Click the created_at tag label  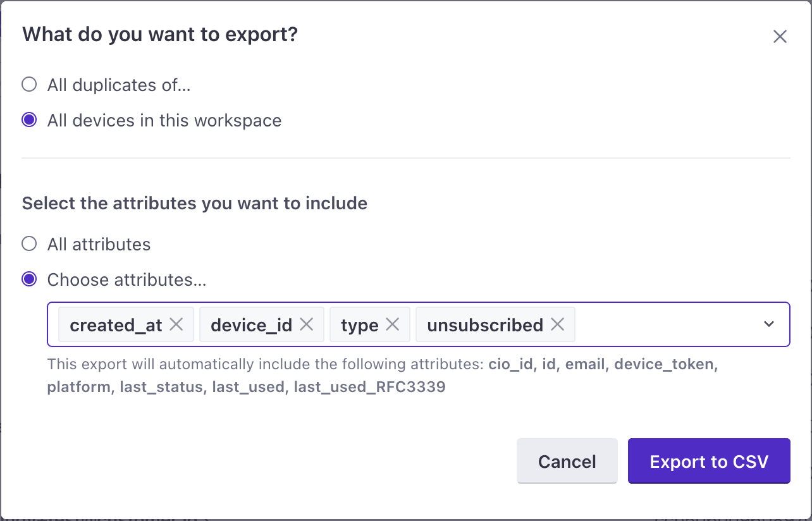coord(116,325)
